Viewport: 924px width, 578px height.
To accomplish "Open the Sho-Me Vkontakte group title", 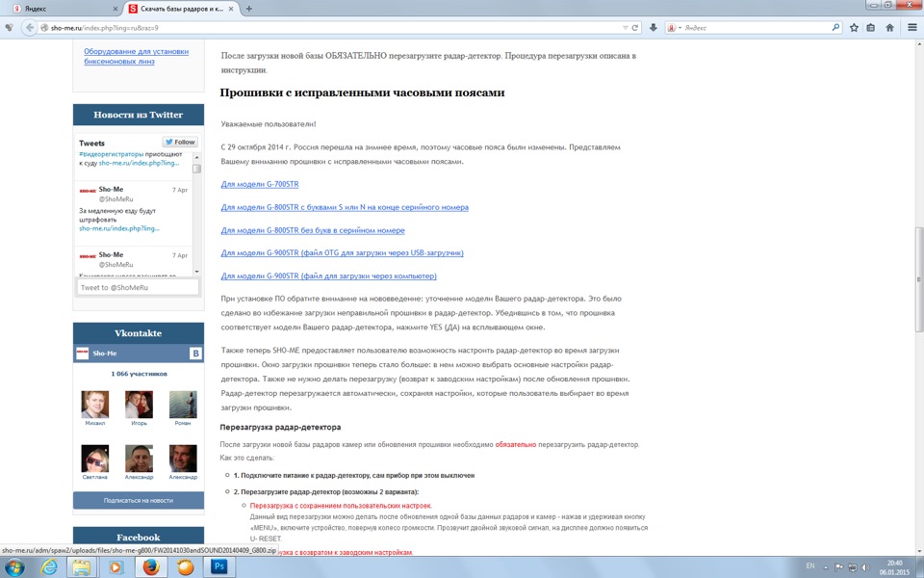I will pyautogui.click(x=104, y=354).
